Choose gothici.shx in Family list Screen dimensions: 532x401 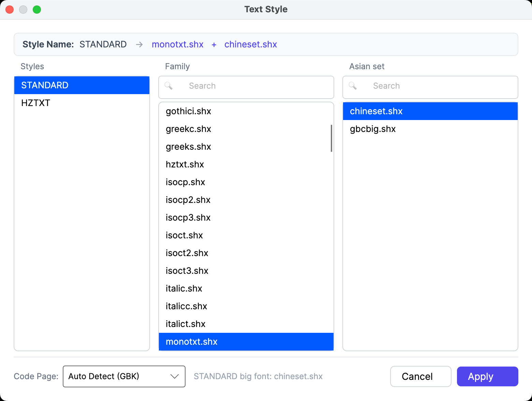pyautogui.click(x=246, y=111)
